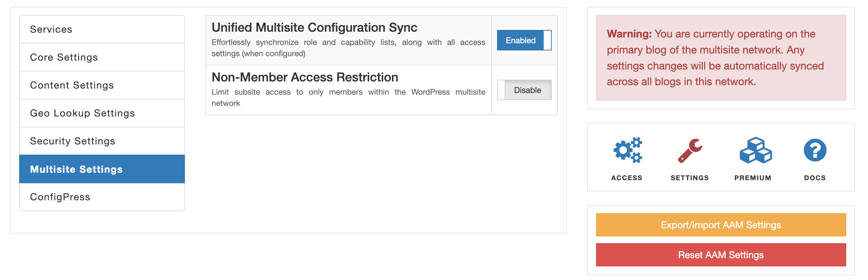Image resolution: width=868 pixels, height=280 pixels.
Task: Open Security Settings section
Action: (102, 141)
